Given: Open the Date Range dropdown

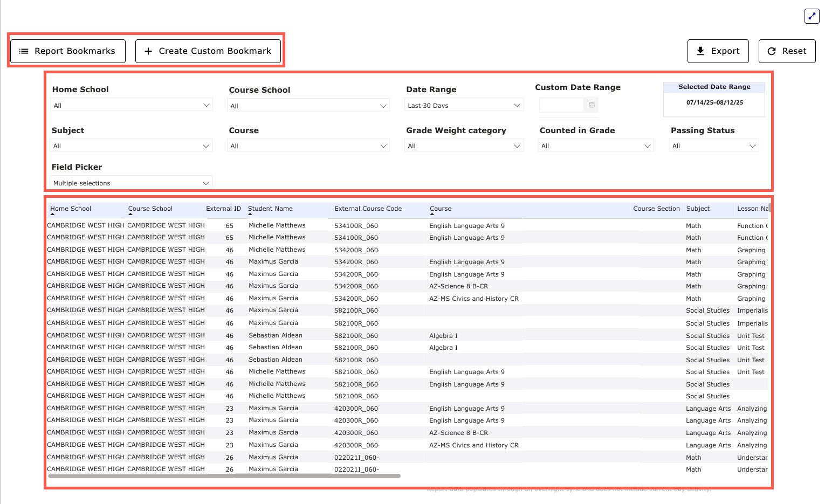Looking at the screenshot, I should [464, 105].
